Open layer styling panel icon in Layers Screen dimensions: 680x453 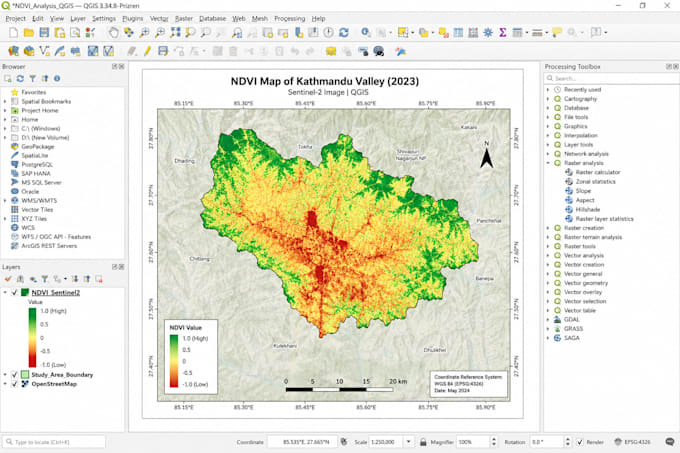[x=8, y=279]
